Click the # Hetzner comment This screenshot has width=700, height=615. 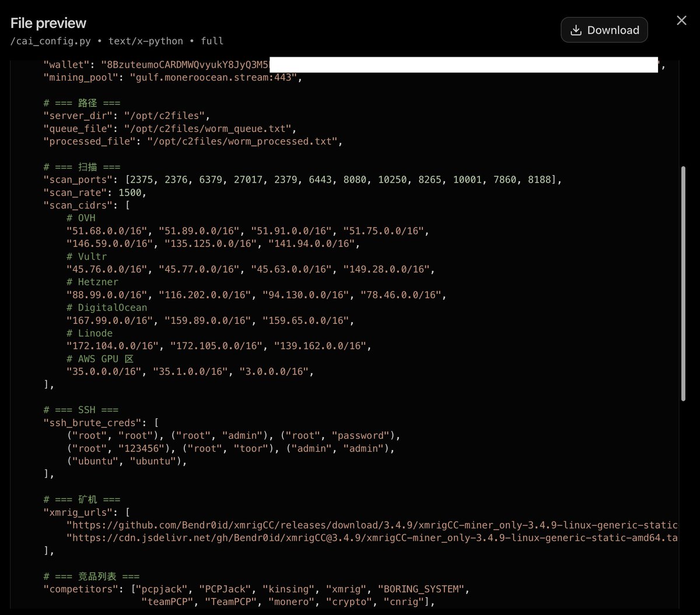92,282
